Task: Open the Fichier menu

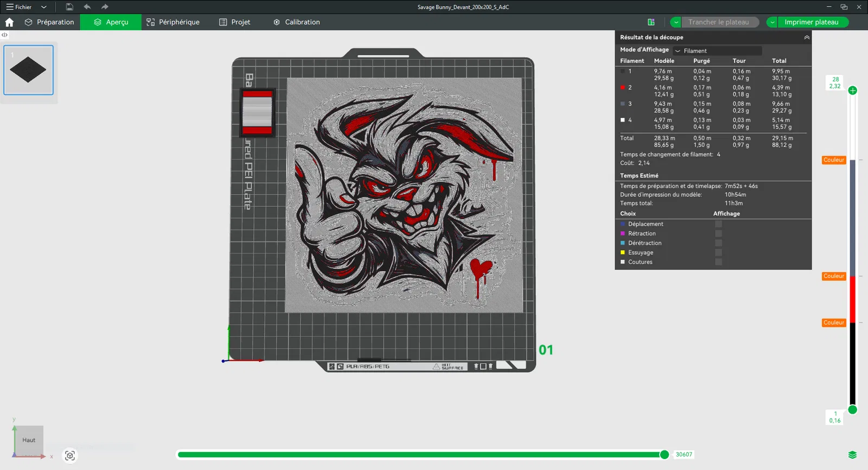Action: point(20,7)
